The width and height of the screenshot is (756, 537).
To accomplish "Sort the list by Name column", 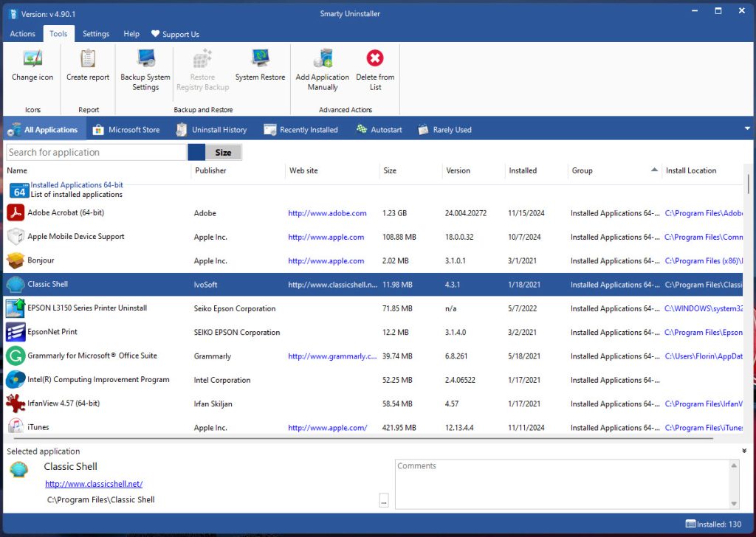I will pos(98,170).
